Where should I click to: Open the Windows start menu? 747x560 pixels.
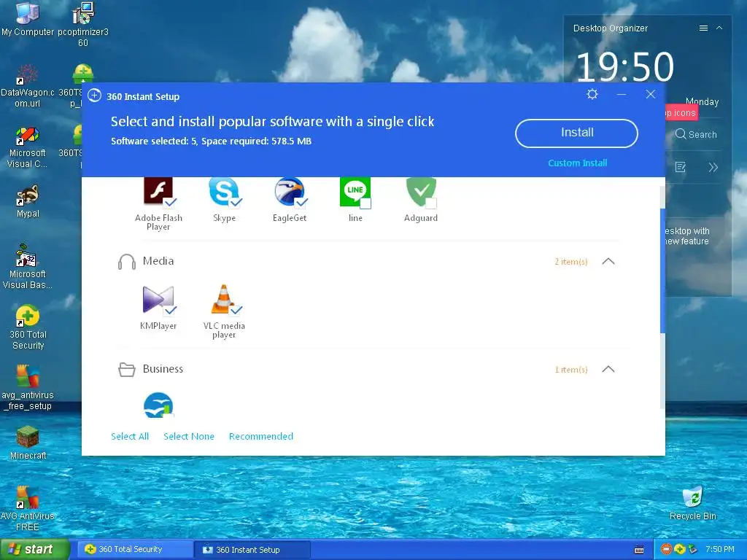(35, 549)
